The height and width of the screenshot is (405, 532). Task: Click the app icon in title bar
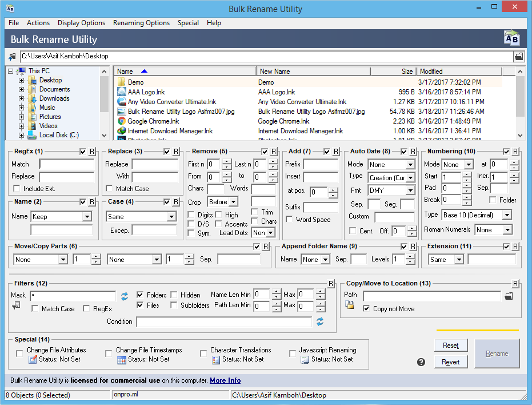pyautogui.click(x=10, y=8)
